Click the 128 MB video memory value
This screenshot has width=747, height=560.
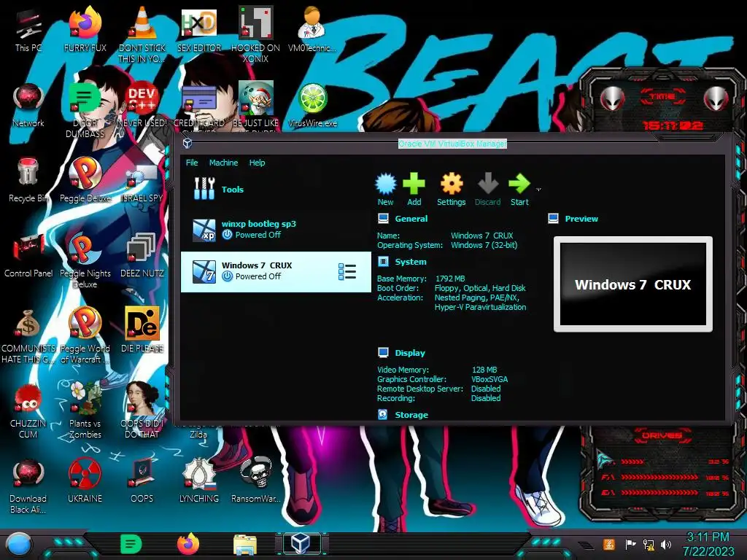point(484,370)
